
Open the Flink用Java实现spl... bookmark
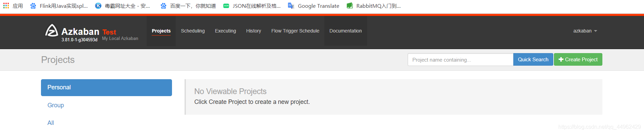click(x=59, y=6)
